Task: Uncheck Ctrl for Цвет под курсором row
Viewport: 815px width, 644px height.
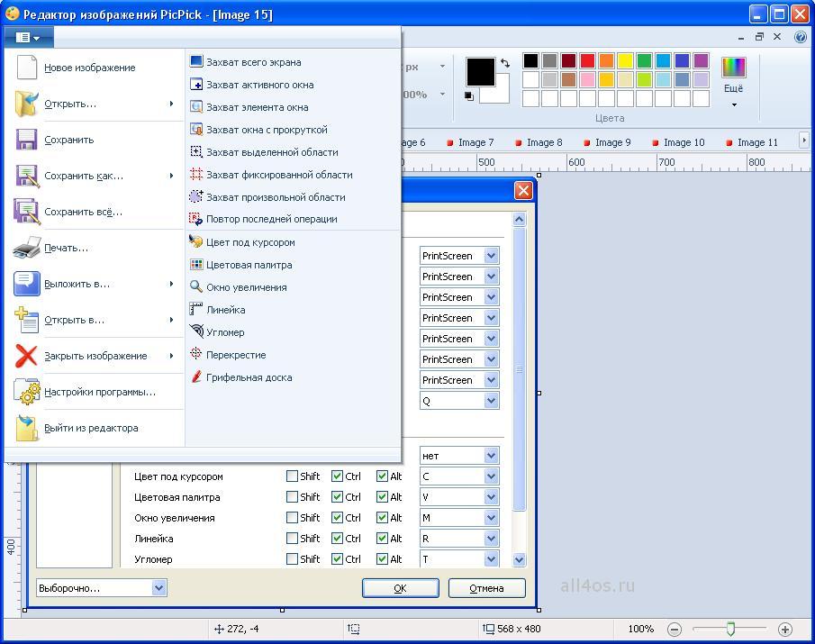Action: (337, 476)
